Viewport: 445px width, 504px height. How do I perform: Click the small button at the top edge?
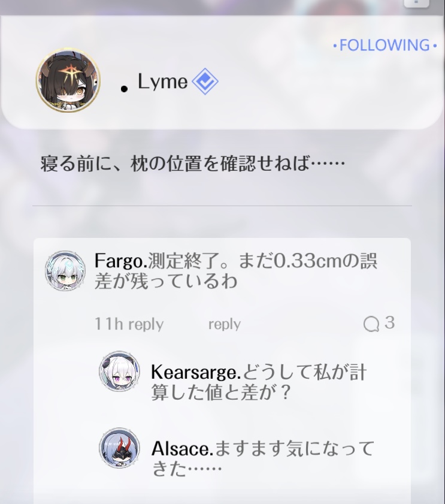416,3
